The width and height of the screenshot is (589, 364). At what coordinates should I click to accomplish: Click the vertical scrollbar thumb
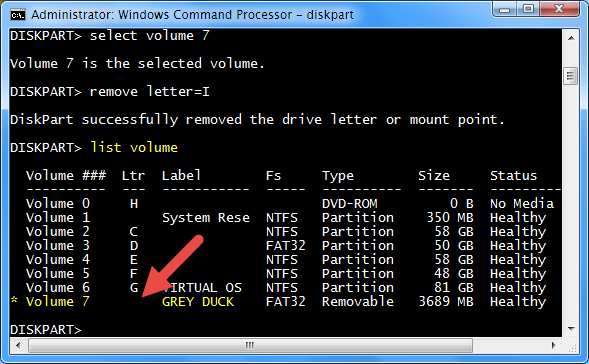tap(571, 76)
